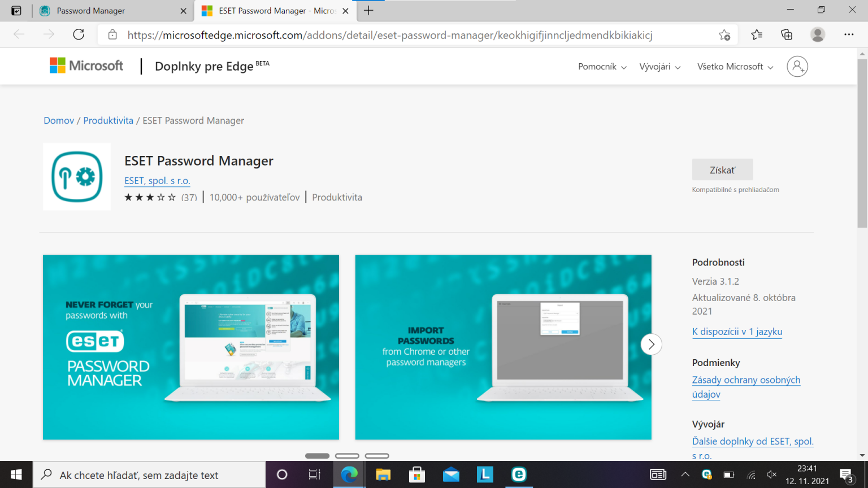Click the Produktivita category label

pos(337,197)
